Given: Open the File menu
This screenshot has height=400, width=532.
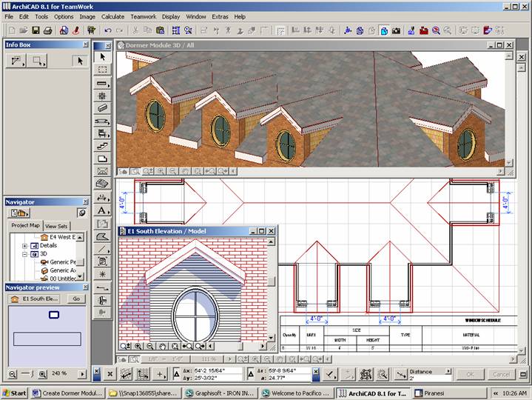Looking at the screenshot, I should pyautogui.click(x=9, y=16).
